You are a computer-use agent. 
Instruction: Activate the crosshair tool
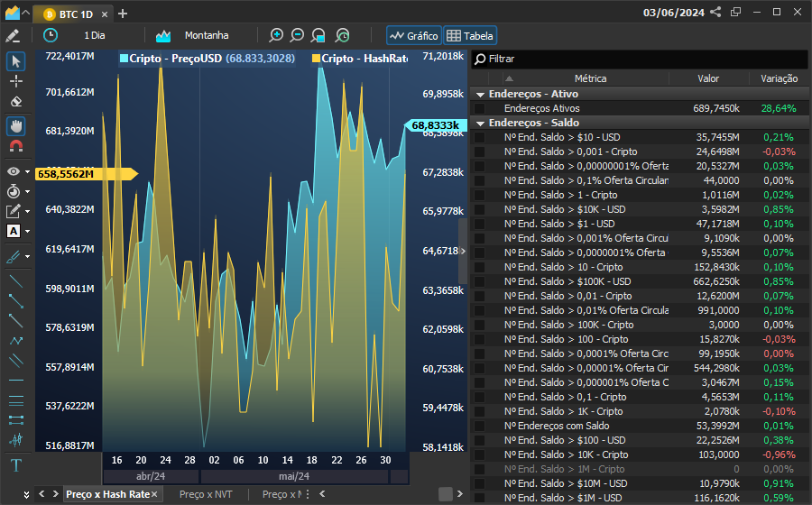16,81
